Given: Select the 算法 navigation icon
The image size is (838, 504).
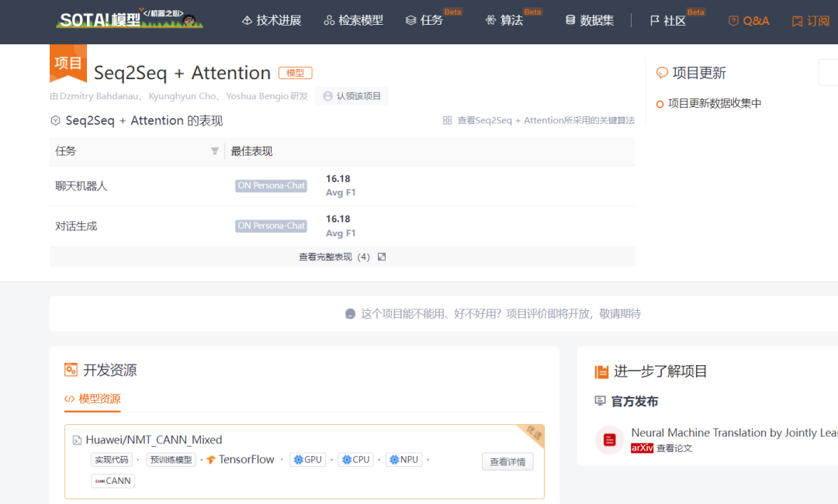Looking at the screenshot, I should [490, 20].
